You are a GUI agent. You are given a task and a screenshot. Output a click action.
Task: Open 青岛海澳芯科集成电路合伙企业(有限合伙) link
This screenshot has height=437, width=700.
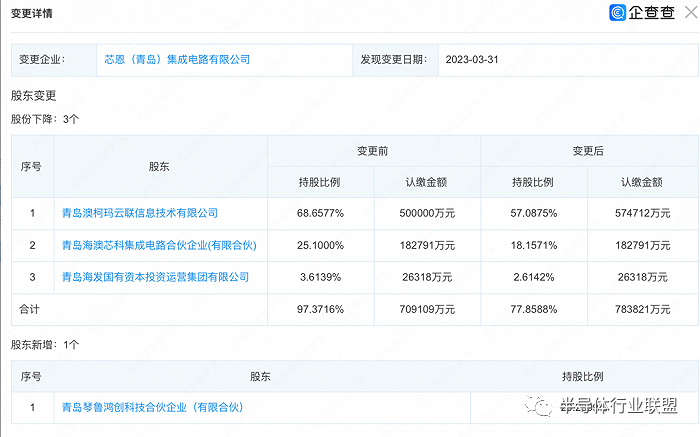point(159,245)
